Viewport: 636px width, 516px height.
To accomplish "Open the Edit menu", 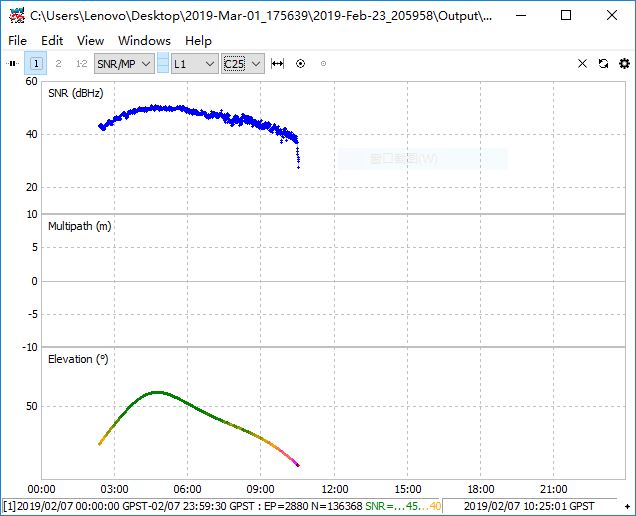I will click(x=52, y=41).
